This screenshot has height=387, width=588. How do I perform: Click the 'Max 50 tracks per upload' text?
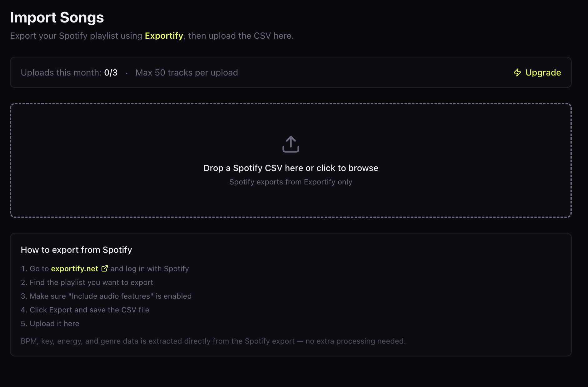(x=187, y=72)
